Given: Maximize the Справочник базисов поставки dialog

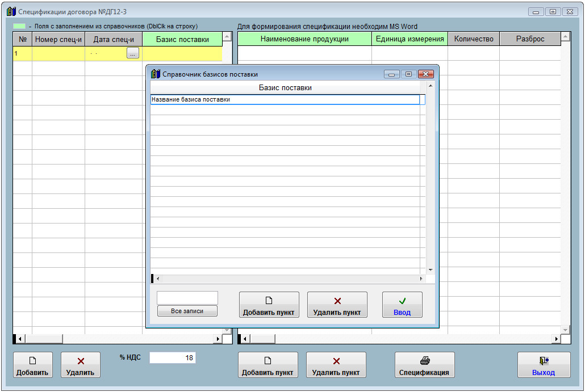Looking at the screenshot, I should click(408, 74).
